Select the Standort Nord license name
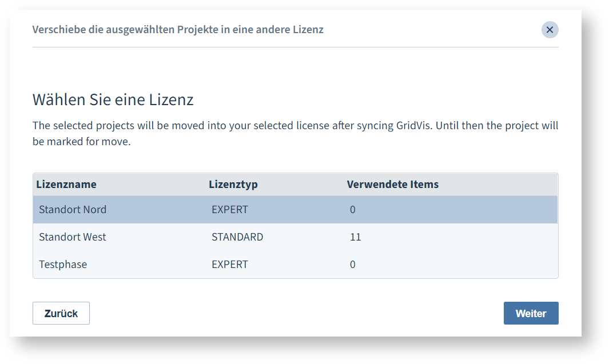609x364 pixels. (x=73, y=210)
